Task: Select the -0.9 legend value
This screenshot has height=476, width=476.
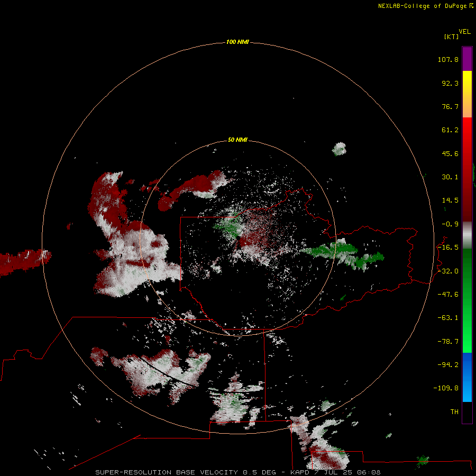Action: [450, 224]
